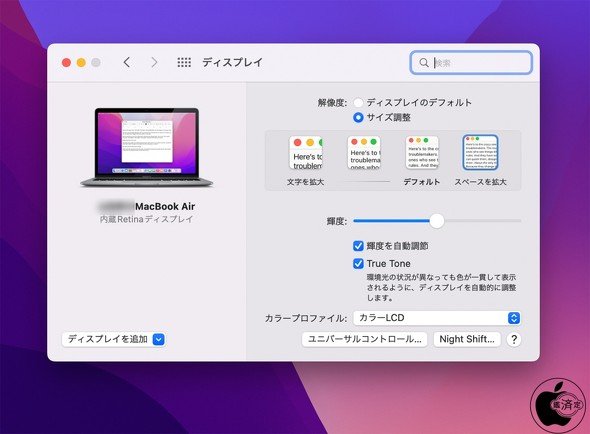
Task: Open the show-all preferences grid icon
Action: pos(184,62)
